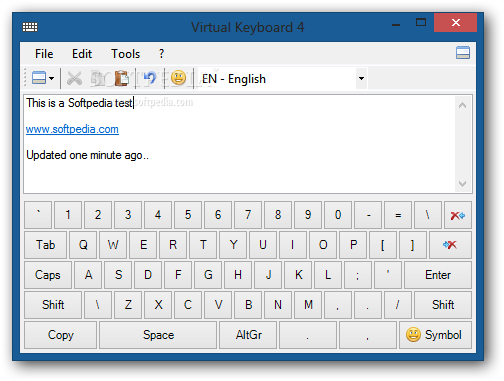
Task: Click the A key
Action: point(88,275)
